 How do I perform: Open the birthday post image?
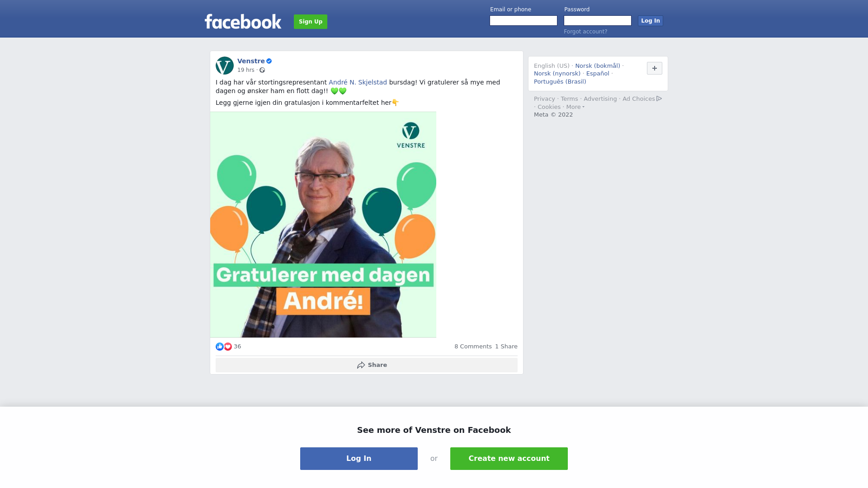coord(323,225)
